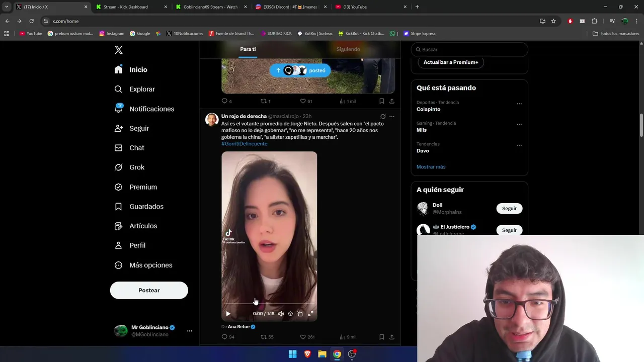Repost the upper post with 1 repost

[265, 101]
